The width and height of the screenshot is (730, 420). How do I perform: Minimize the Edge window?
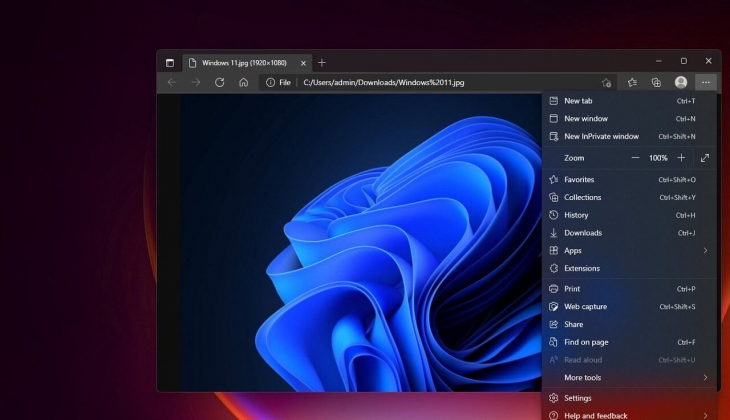tap(659, 61)
